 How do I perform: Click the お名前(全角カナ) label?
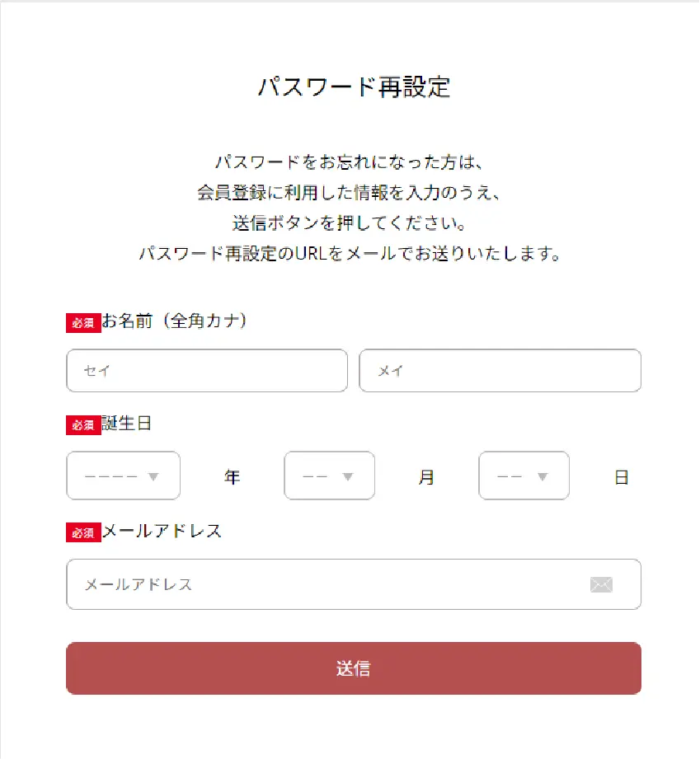[175, 322]
